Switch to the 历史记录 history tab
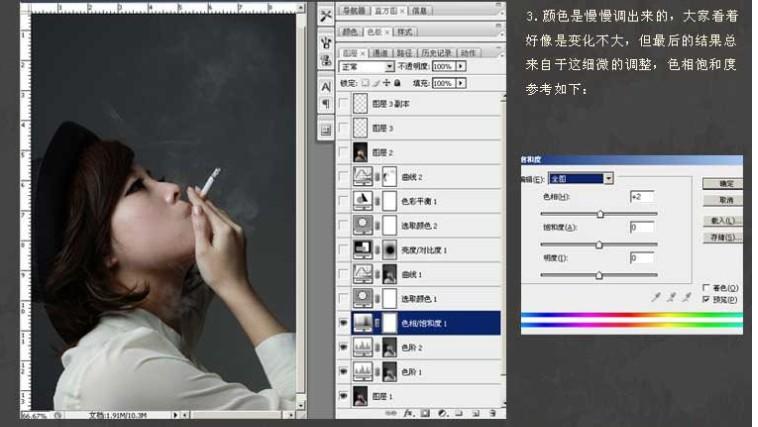 436,53
